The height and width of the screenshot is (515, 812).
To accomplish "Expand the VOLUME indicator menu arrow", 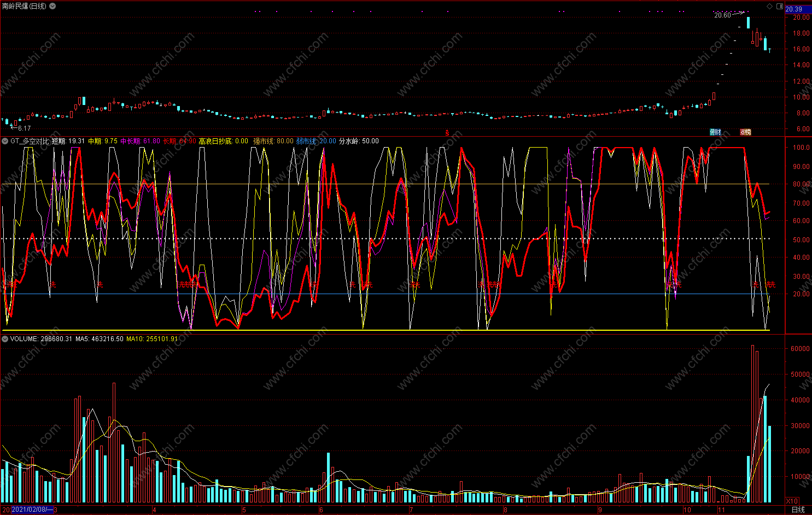I will (x=5, y=339).
